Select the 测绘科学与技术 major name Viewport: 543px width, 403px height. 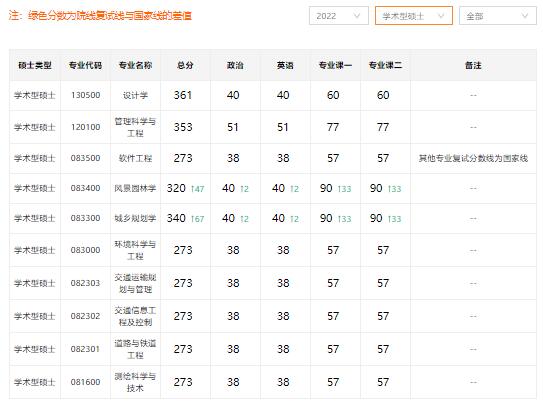pyautogui.click(x=135, y=382)
